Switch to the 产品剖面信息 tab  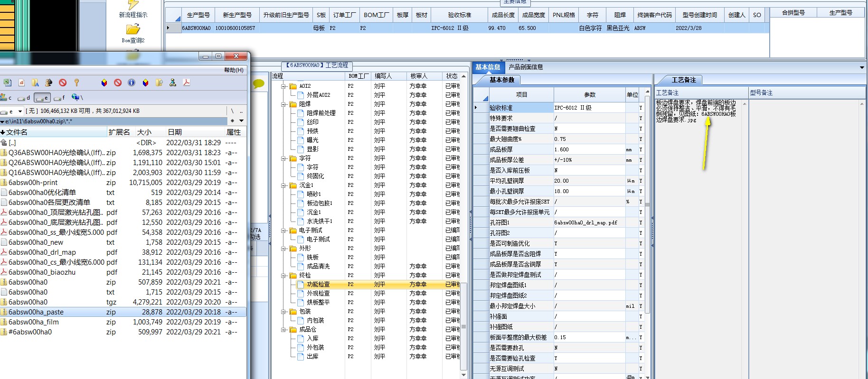point(526,67)
